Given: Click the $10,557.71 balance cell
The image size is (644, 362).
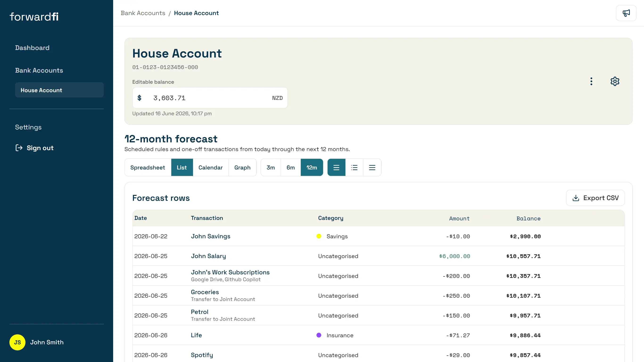Looking at the screenshot, I should [x=523, y=256].
